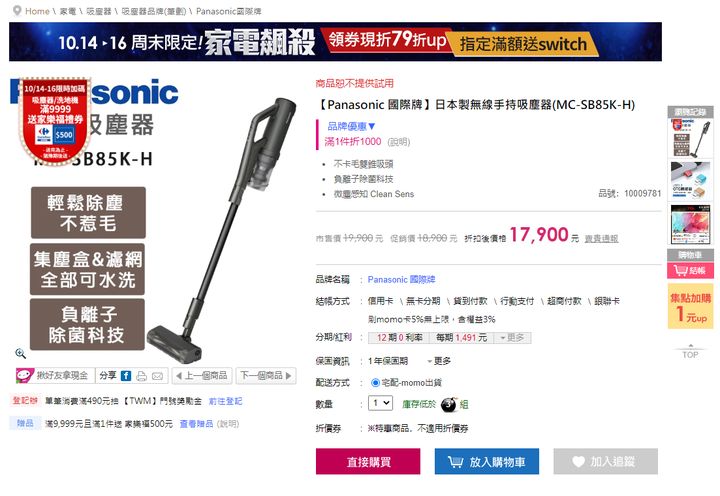720x496 pixels.
Task: Click the 加入追蹤 wishlist button
Action: [606, 462]
